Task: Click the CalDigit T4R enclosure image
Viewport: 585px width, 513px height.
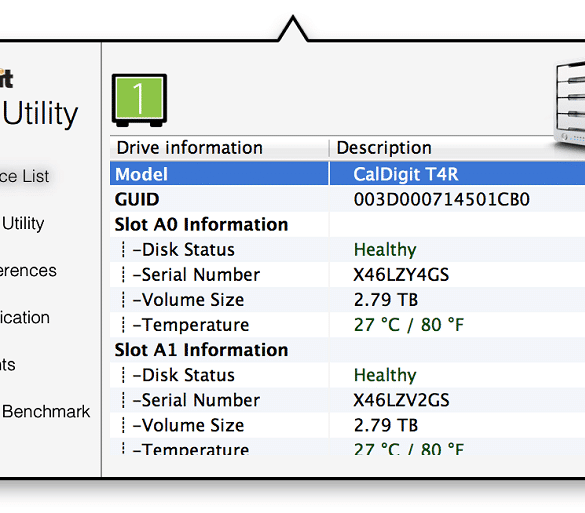Action: [569, 103]
